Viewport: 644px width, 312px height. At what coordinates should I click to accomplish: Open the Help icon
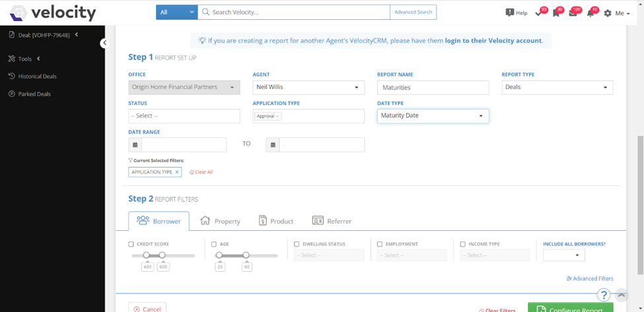point(510,13)
